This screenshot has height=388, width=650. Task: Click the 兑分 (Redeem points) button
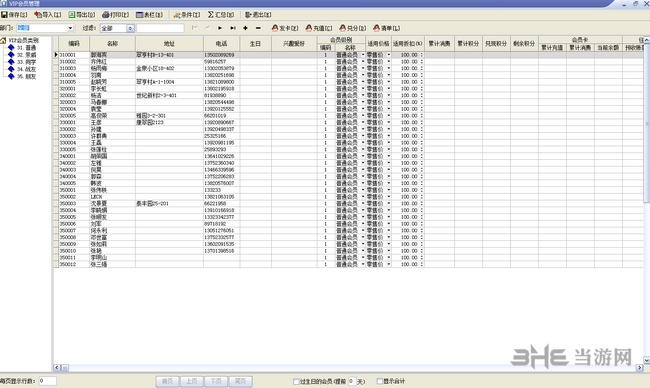[353, 28]
